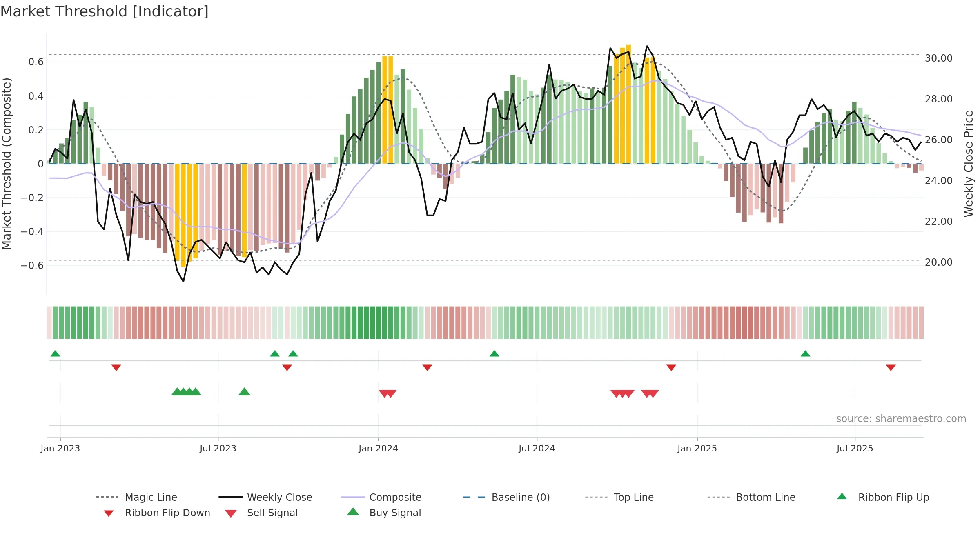Click the first ribbon flip up marker near Jan 2023
The height and width of the screenshot is (551, 980).
coord(55,353)
